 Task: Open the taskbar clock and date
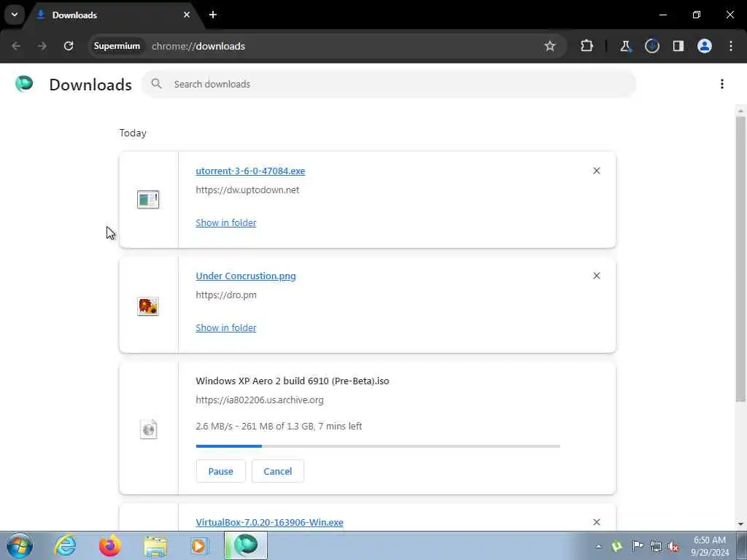[710, 546]
